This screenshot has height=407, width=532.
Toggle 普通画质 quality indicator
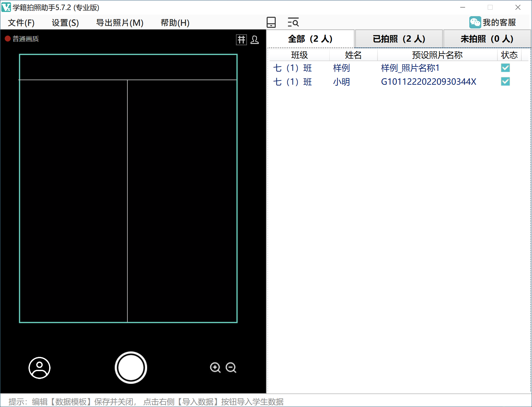pos(22,39)
